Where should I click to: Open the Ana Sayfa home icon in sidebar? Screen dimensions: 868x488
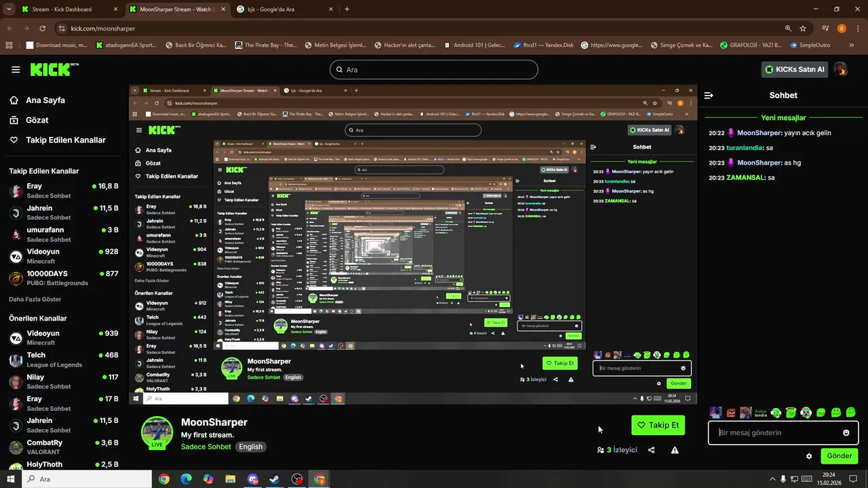coord(14,100)
